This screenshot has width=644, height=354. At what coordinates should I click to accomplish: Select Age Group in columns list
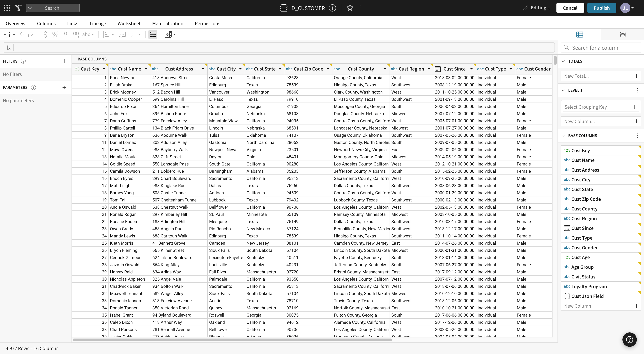point(601,267)
